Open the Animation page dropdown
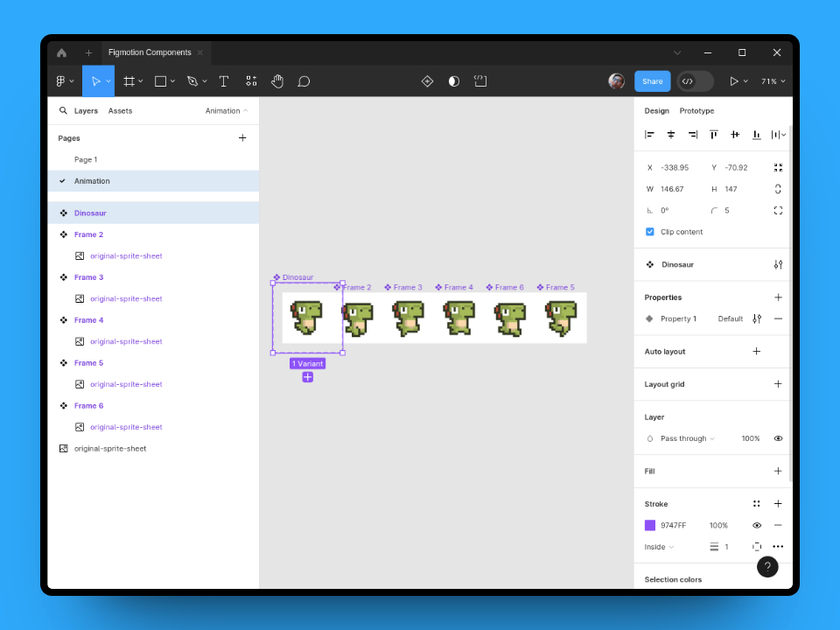This screenshot has height=630, width=840. point(226,110)
